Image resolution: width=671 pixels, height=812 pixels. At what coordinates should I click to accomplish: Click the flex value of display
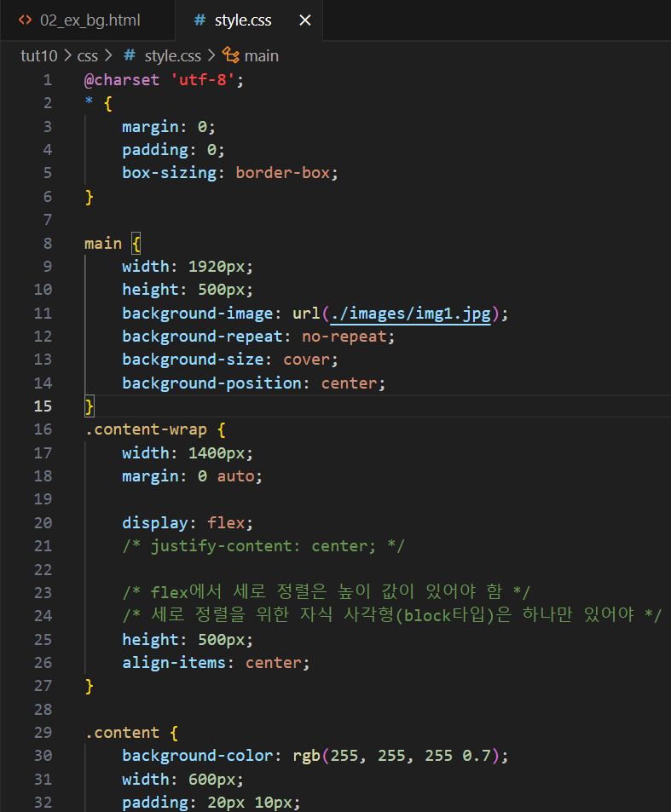226,522
